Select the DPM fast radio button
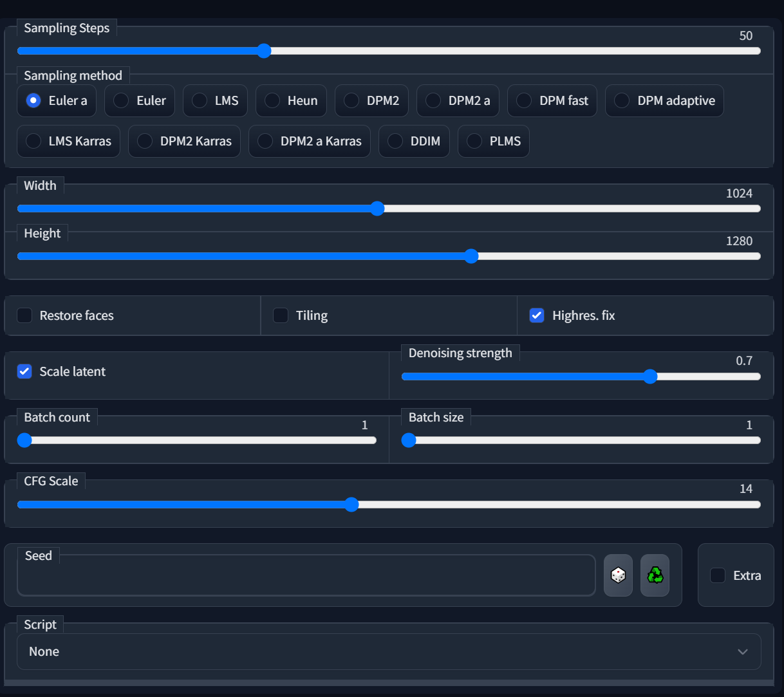The image size is (784, 697). (x=524, y=100)
